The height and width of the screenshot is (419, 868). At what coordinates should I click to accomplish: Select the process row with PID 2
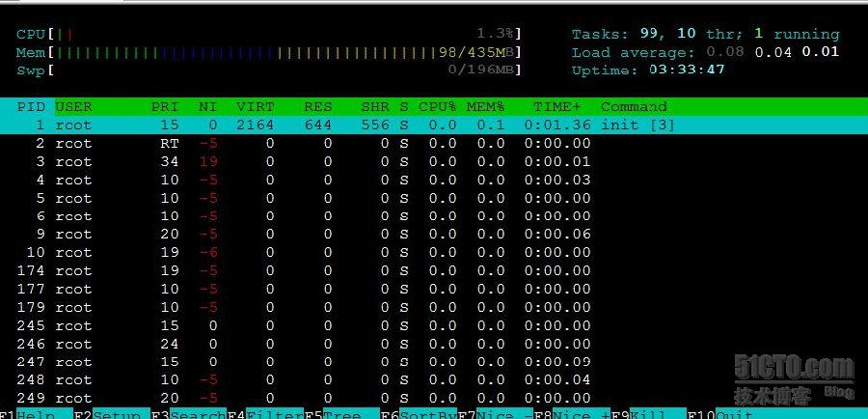(x=434, y=144)
